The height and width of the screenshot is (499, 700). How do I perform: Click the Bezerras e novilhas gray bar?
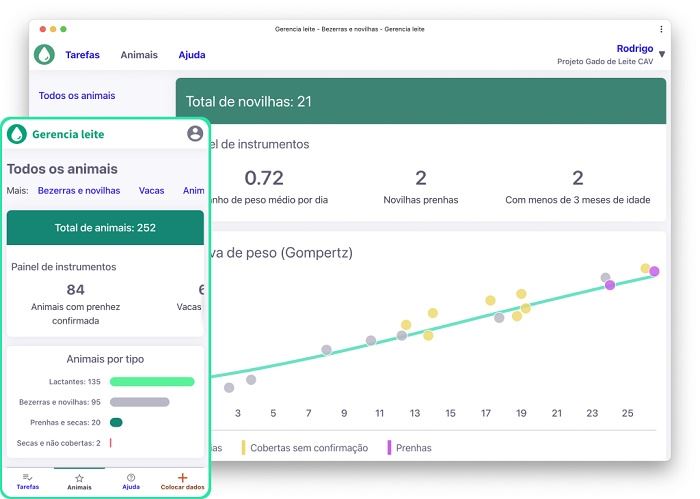[139, 402]
